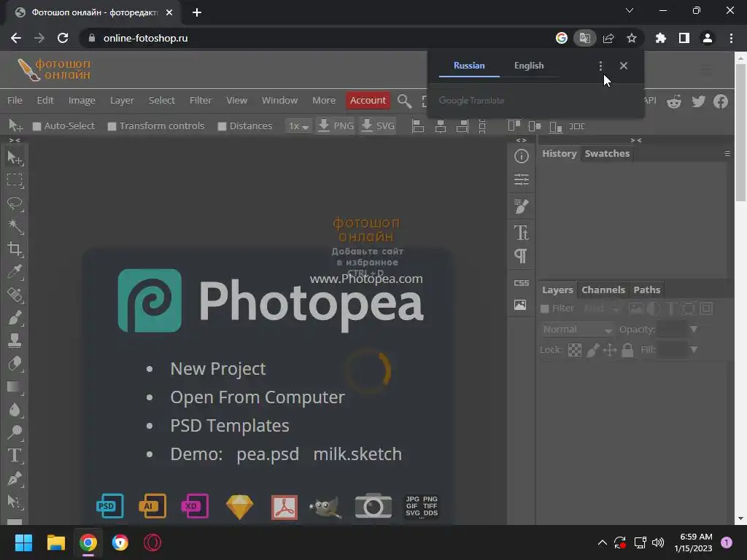This screenshot has width=747, height=560.
Task: Collapse the left toolbar arrows
Action: click(x=15, y=140)
